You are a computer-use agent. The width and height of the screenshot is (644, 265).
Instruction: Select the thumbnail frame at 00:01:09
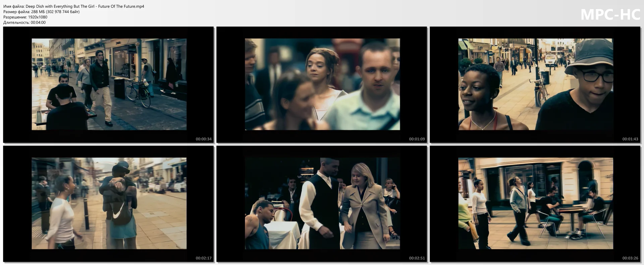coord(322,85)
